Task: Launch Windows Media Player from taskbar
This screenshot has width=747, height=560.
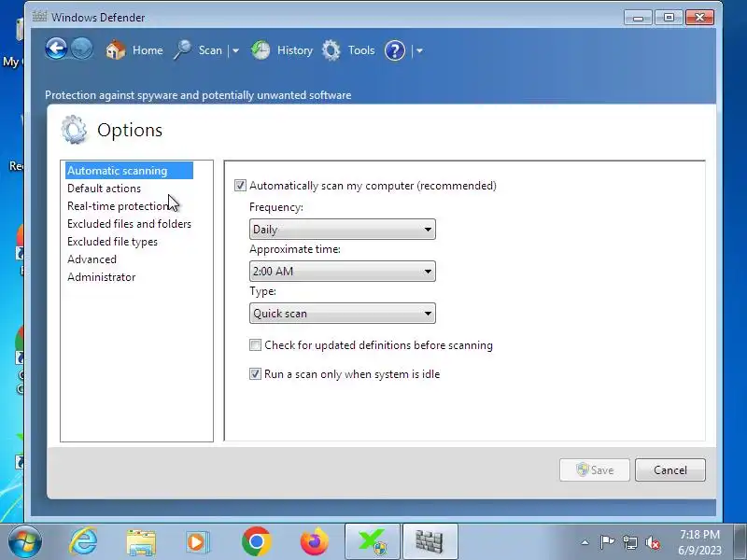Action: (197, 542)
